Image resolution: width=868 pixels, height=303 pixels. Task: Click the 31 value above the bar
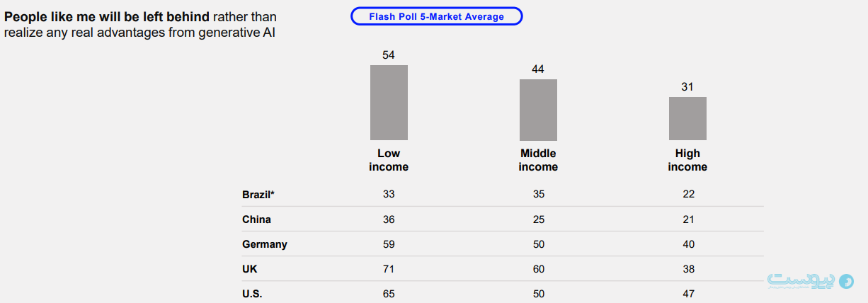pyautogui.click(x=687, y=86)
